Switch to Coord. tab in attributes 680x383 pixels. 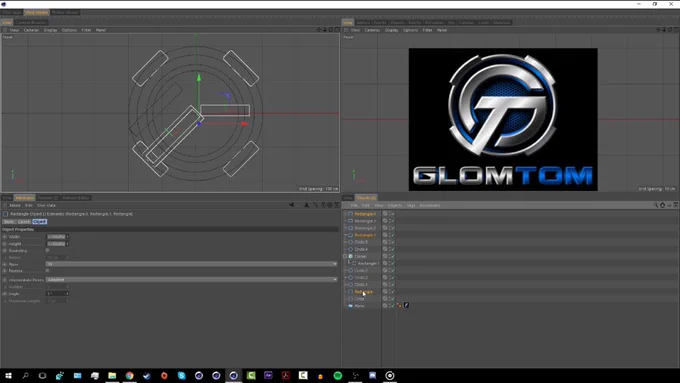point(23,222)
